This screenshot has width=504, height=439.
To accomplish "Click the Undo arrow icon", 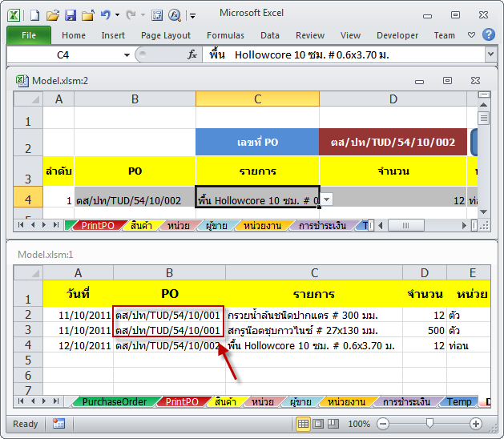I will click(105, 15).
